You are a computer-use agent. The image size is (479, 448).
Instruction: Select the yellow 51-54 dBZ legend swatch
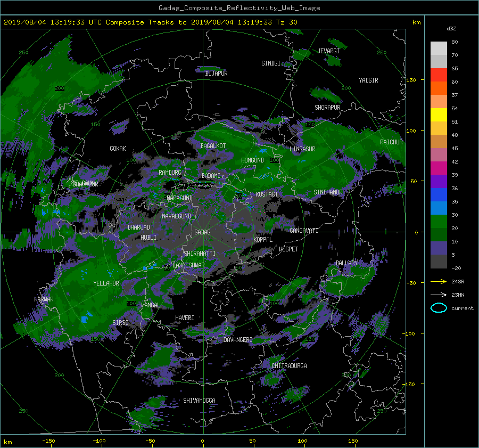coord(439,115)
